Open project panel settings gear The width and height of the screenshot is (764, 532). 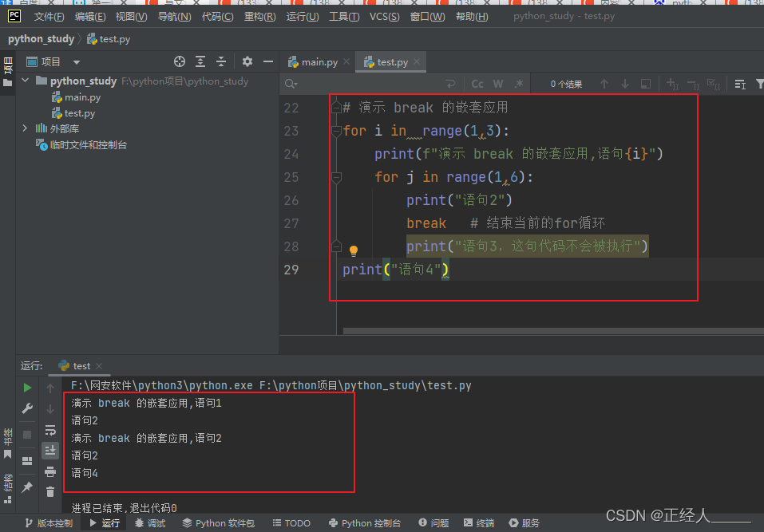click(247, 61)
